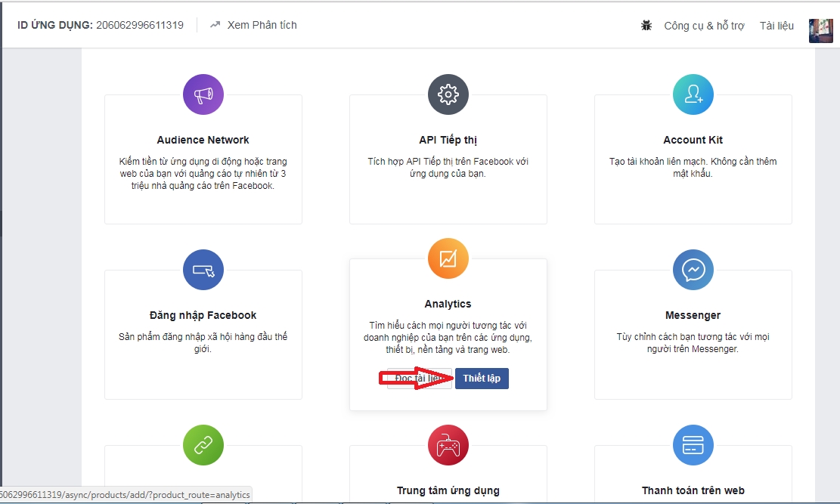840x504 pixels.
Task: Click the API Tiếp thị gear icon
Action: [448, 94]
